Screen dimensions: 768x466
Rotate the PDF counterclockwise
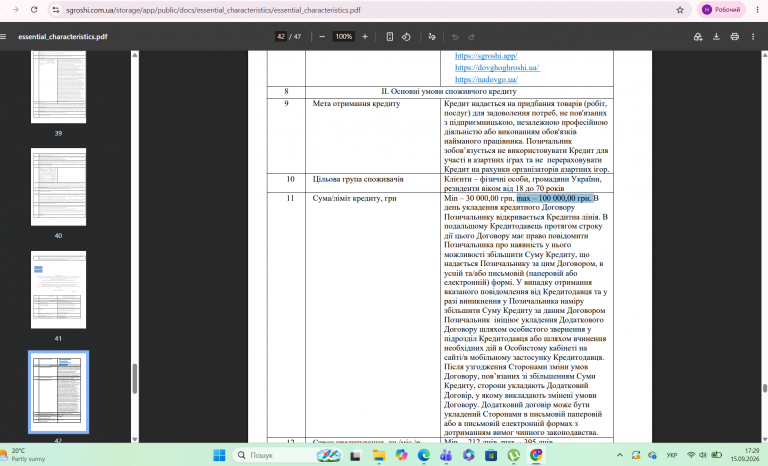click(x=406, y=37)
